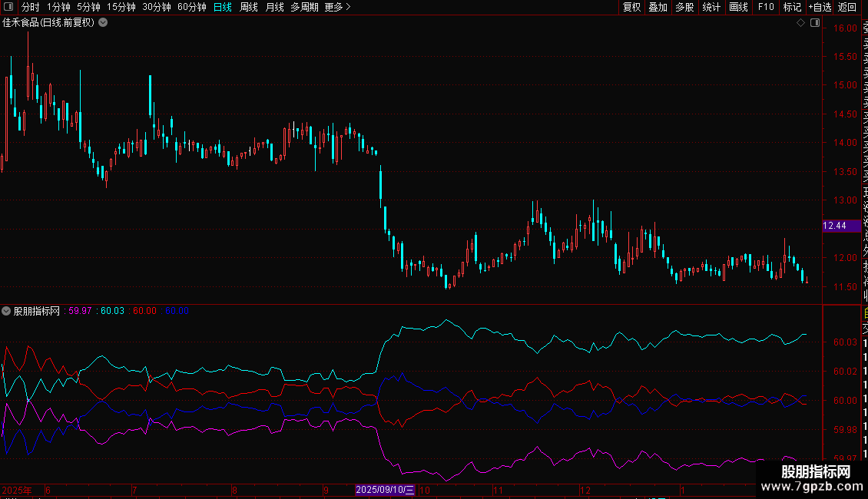Open the 多股 multi-stock view
This screenshot has height=499, width=868.
[684, 7]
